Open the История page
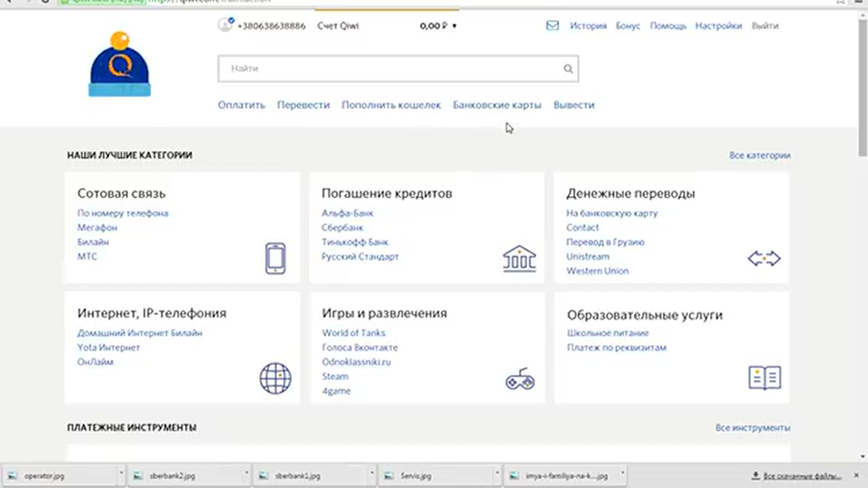868x488 pixels. pyautogui.click(x=588, y=26)
